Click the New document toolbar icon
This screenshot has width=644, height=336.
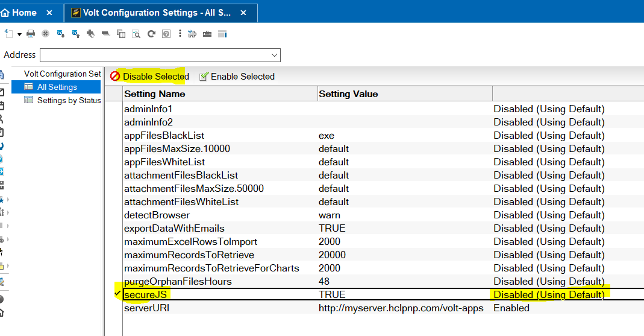point(8,34)
